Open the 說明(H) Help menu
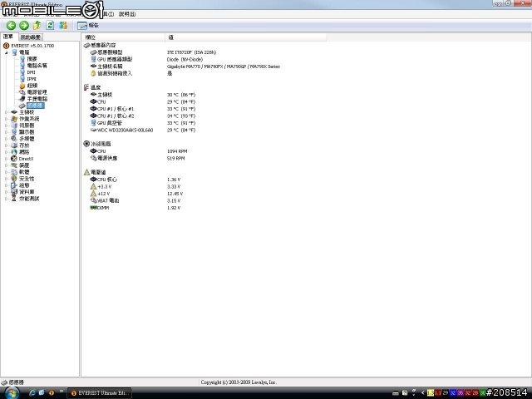Viewport: 532px width, 399px height. [127, 14]
